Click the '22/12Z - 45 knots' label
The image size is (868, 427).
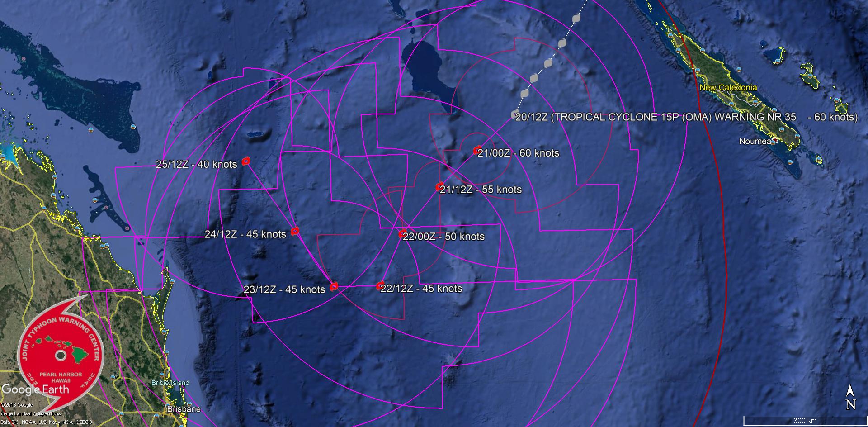click(x=421, y=289)
